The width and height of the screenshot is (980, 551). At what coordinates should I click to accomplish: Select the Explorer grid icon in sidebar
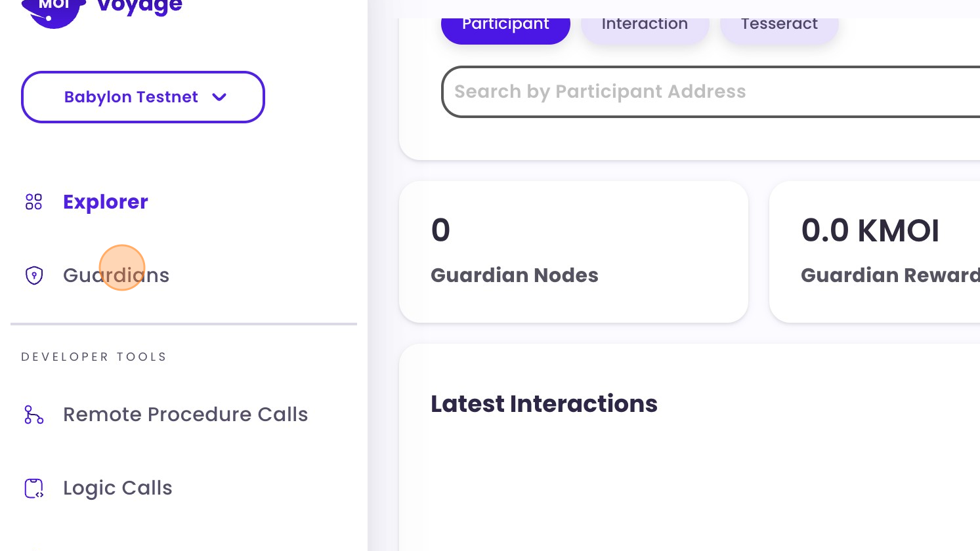tap(34, 201)
